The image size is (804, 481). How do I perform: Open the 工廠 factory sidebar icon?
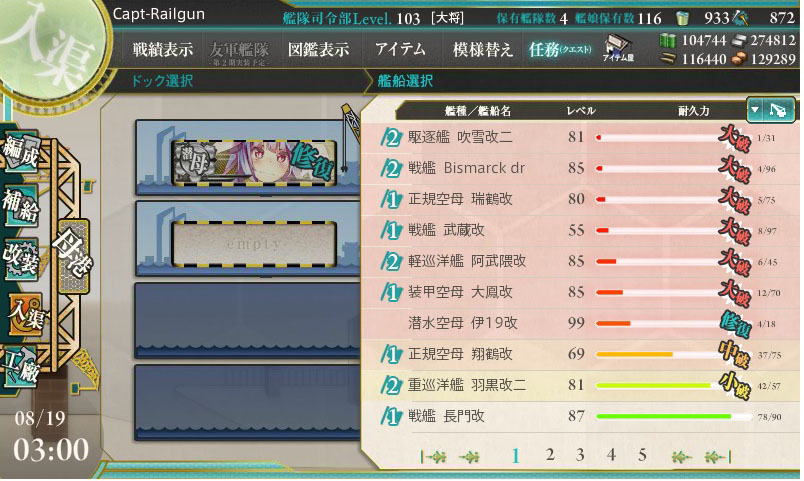pyautogui.click(x=21, y=368)
